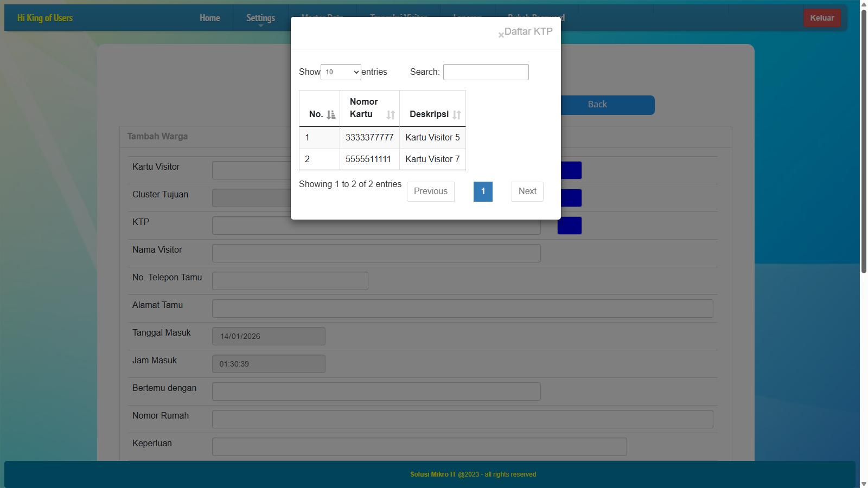Sort table by No. column icon
This screenshot has height=488, width=868.
point(330,114)
